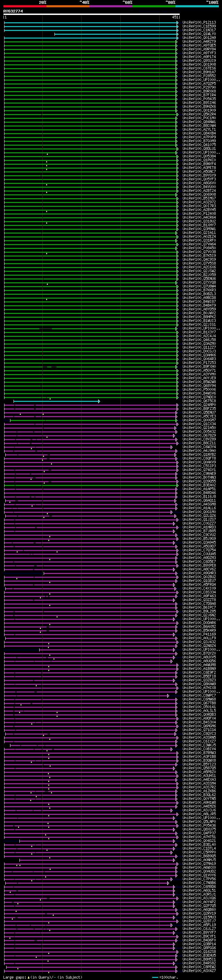Select label UniRef100_Q24MP0

(x=199, y=405)
